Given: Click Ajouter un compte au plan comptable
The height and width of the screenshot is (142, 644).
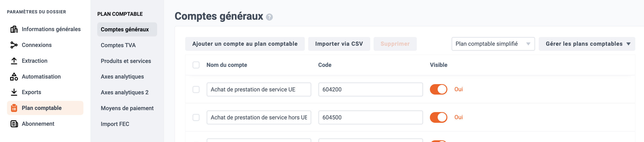Looking at the screenshot, I should tap(245, 44).
